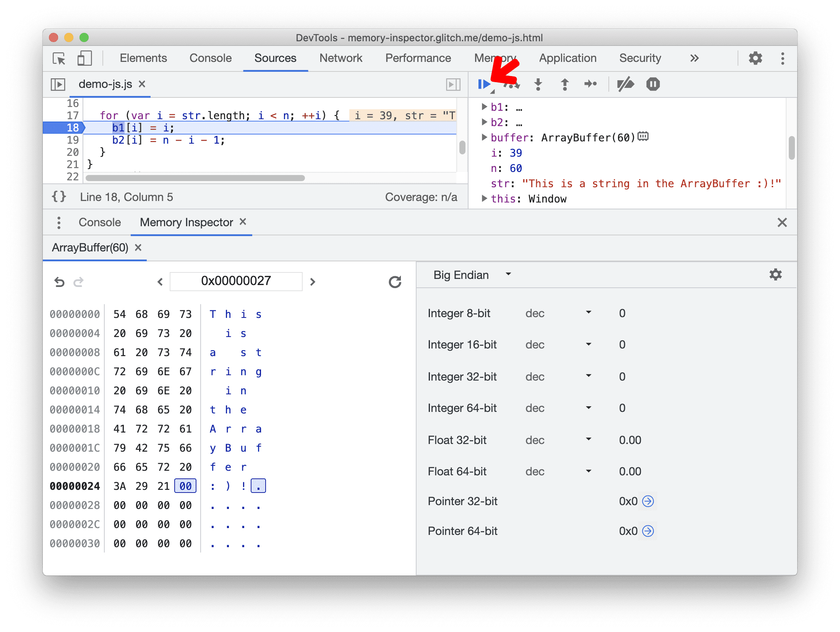Click the resume script execution button

(484, 84)
